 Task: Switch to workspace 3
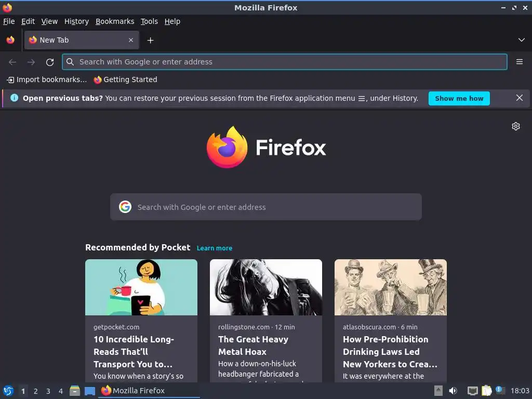pyautogui.click(x=48, y=391)
